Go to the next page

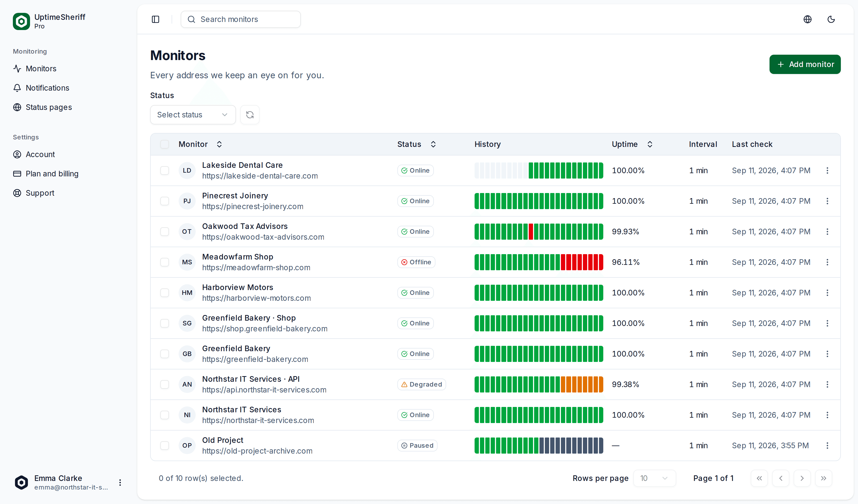tap(802, 479)
